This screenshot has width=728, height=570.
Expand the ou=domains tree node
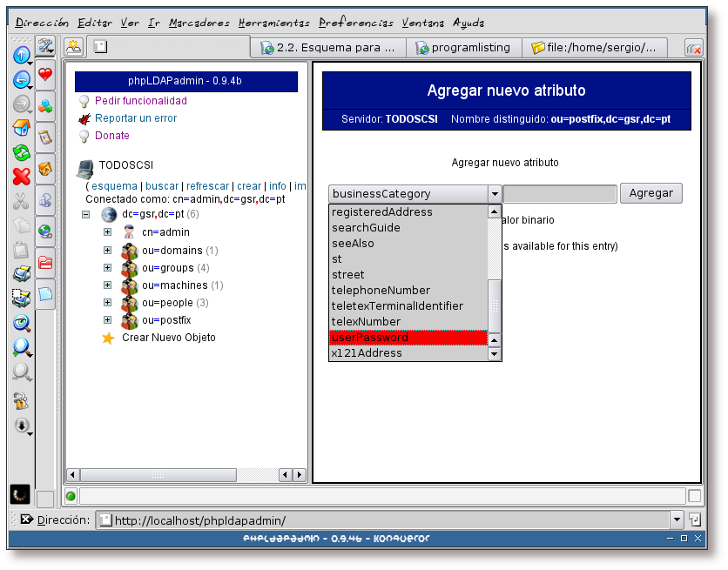coord(108,251)
